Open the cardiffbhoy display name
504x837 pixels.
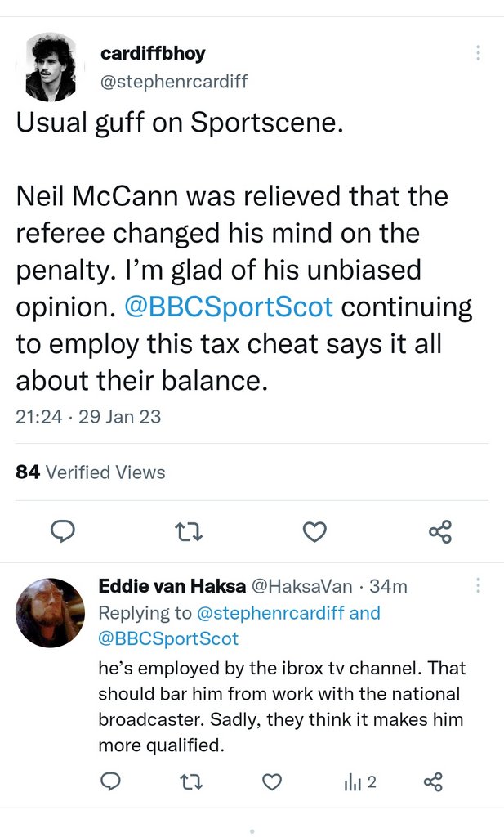click(153, 54)
